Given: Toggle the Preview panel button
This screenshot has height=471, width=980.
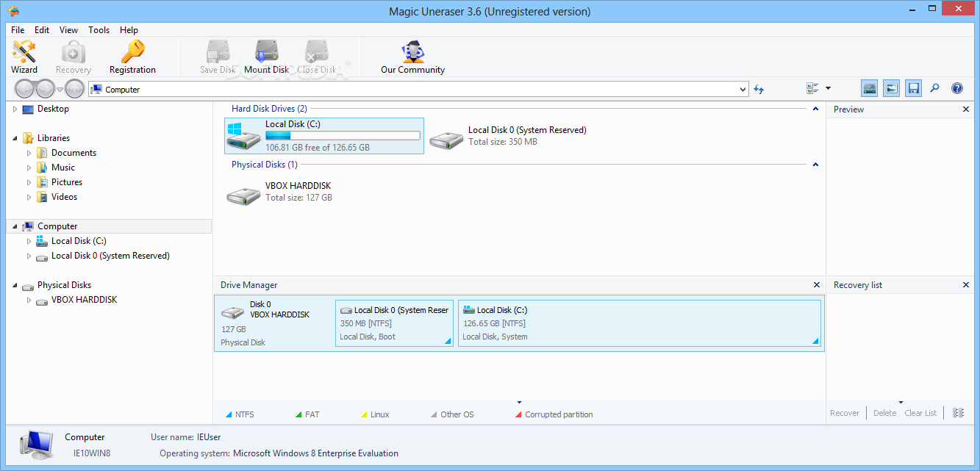Looking at the screenshot, I should [x=892, y=88].
